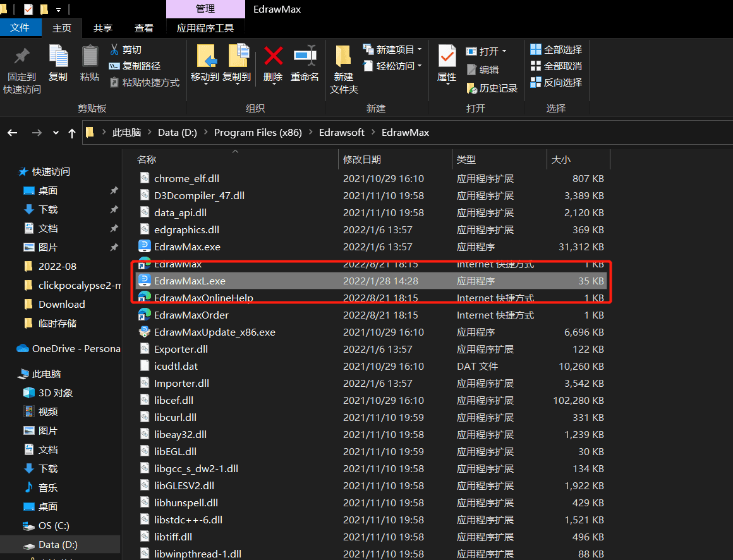This screenshot has width=733, height=560.
Task: Open 3D Objects (3D 对象) in sidebar
Action: pyautogui.click(x=56, y=393)
